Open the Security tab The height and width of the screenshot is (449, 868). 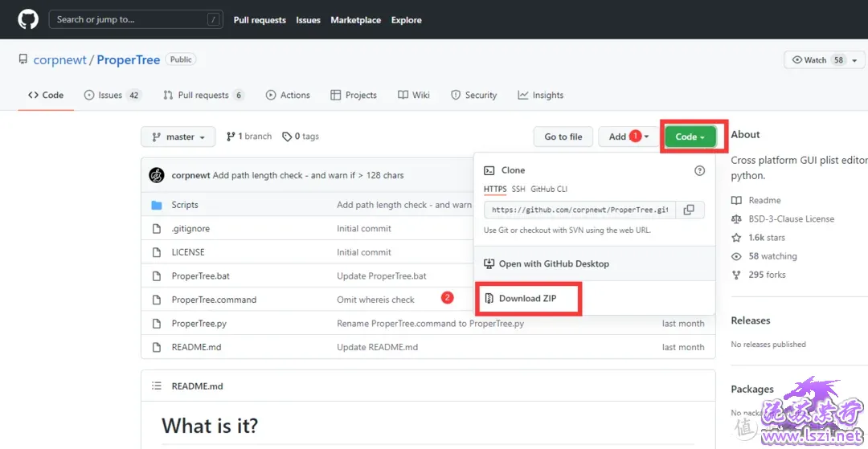point(474,95)
